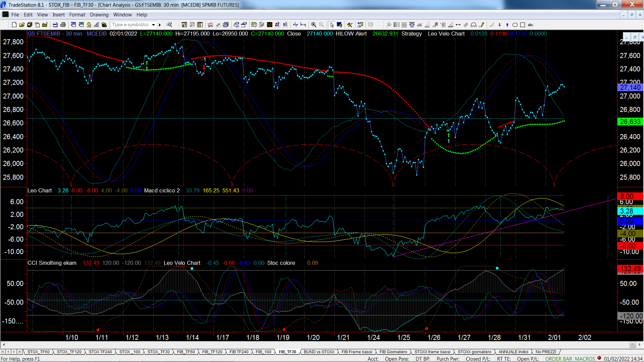Select the horizontal lines drawing tool
644x362 pixels.
click(x=404, y=25)
